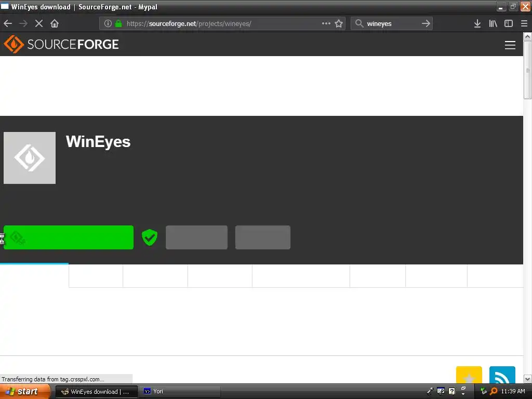Click the magnifier icon in search box

359,23
